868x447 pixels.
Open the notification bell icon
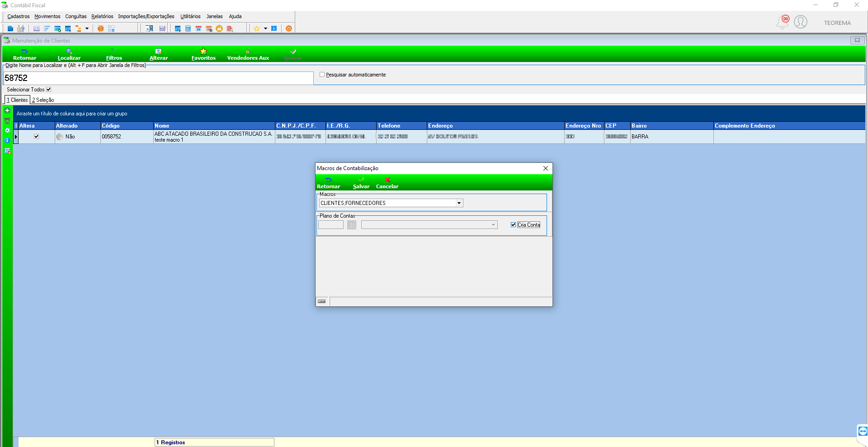tap(783, 22)
